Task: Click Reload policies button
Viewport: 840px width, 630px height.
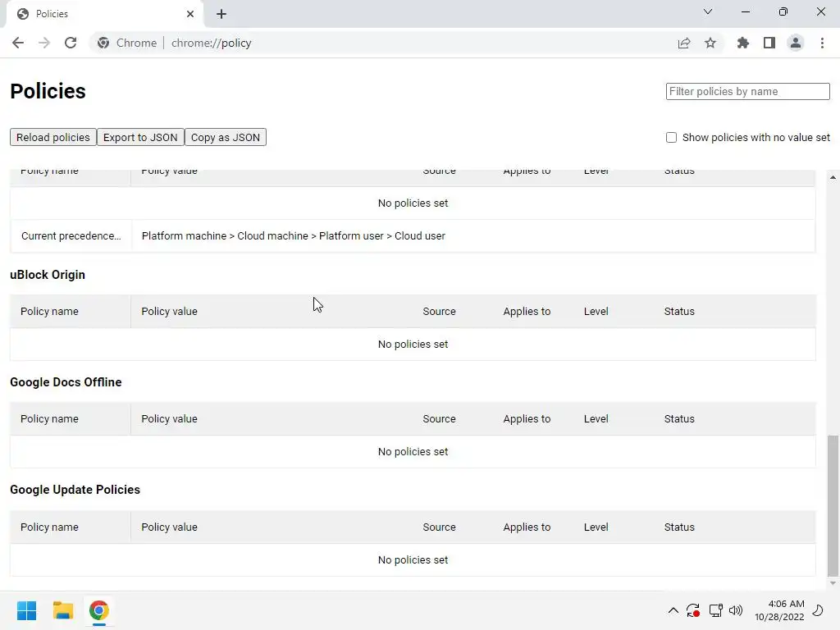Action: point(53,137)
